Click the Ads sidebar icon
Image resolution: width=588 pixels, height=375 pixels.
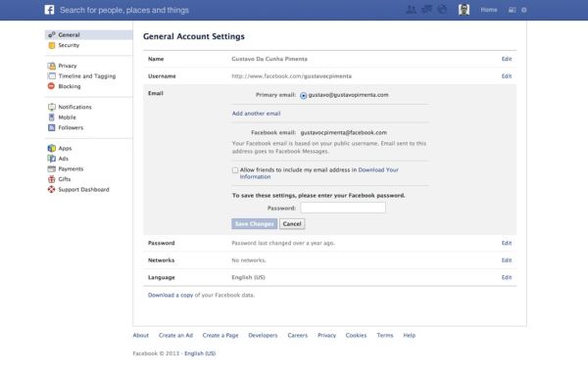[52, 159]
